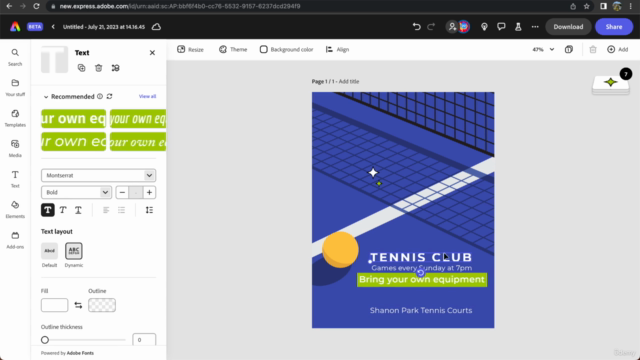Increase the font size
Screen dimensions: 640x360
[x=149, y=192]
